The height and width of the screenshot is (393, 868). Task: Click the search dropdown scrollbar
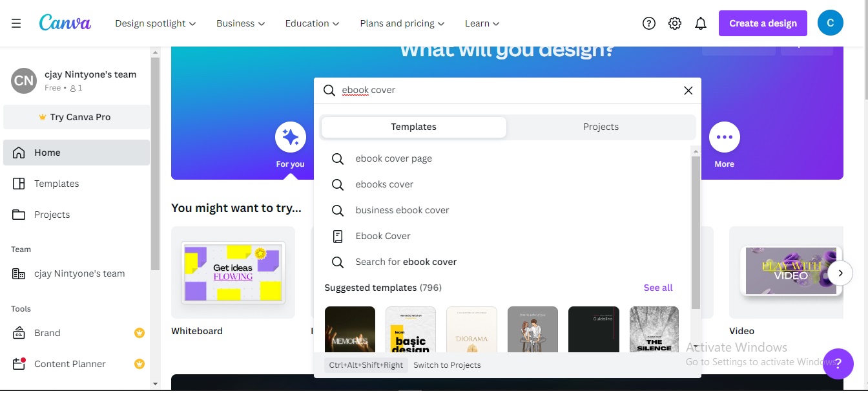[x=696, y=233]
